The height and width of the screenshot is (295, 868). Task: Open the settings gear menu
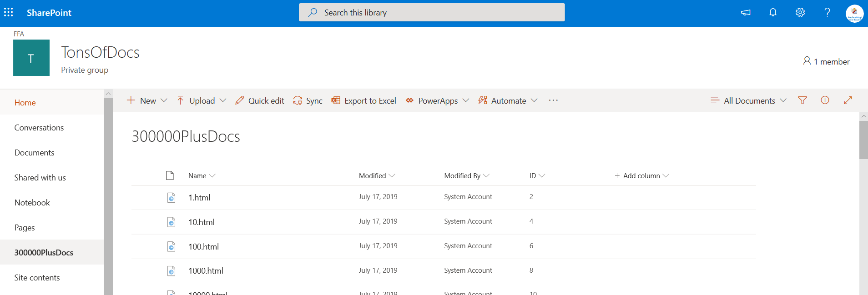800,12
